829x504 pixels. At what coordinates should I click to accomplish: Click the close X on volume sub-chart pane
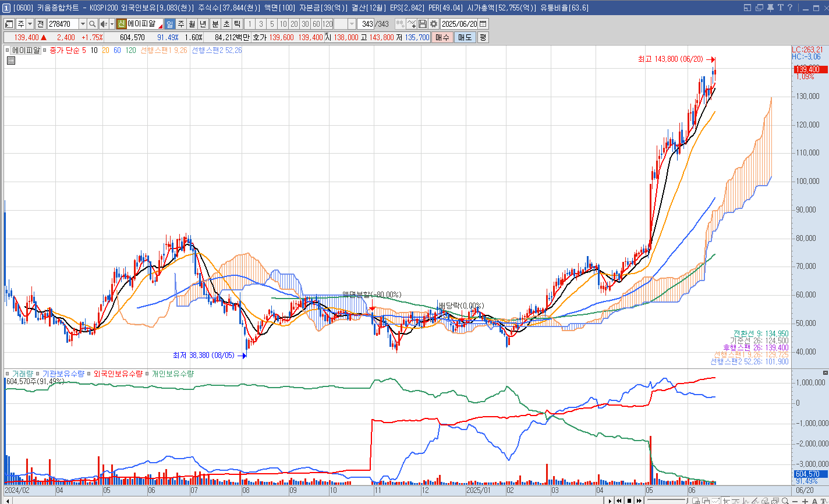825,372
